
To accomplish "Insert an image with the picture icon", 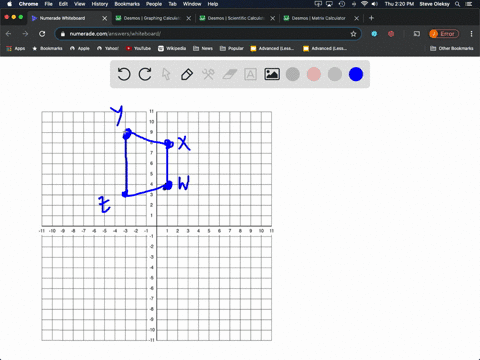I will pos(272,74).
